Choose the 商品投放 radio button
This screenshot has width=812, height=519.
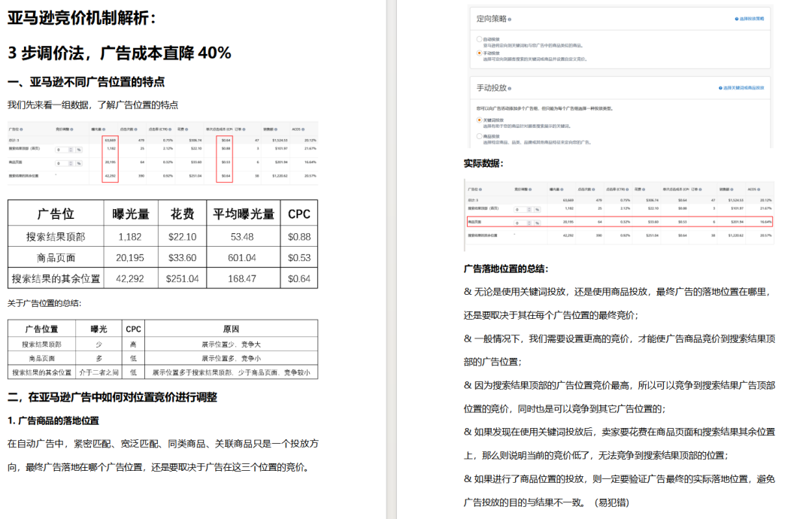(x=480, y=135)
